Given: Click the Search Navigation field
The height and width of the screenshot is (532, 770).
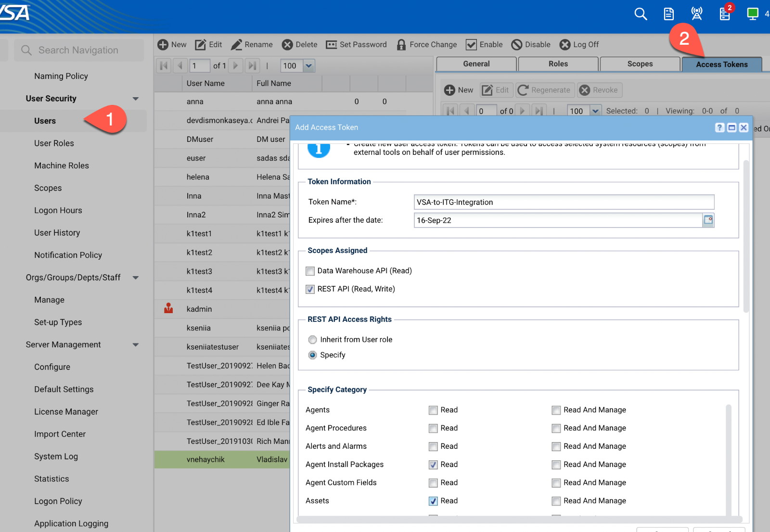Looking at the screenshot, I should coord(79,50).
